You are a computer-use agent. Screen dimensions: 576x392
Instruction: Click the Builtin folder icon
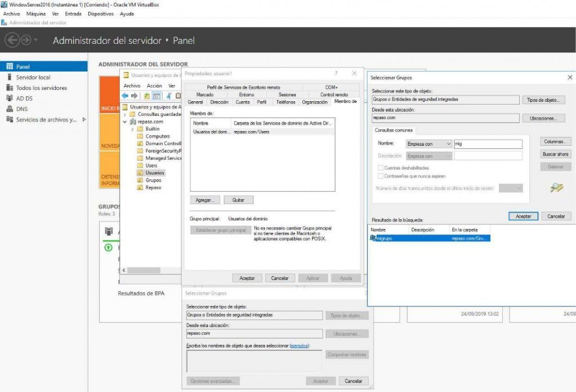coord(140,129)
